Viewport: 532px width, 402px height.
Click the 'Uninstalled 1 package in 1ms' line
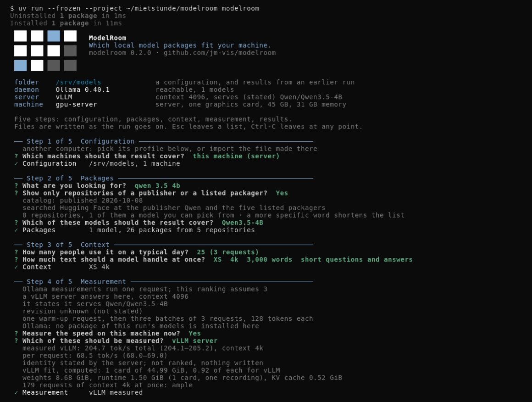coord(68,16)
